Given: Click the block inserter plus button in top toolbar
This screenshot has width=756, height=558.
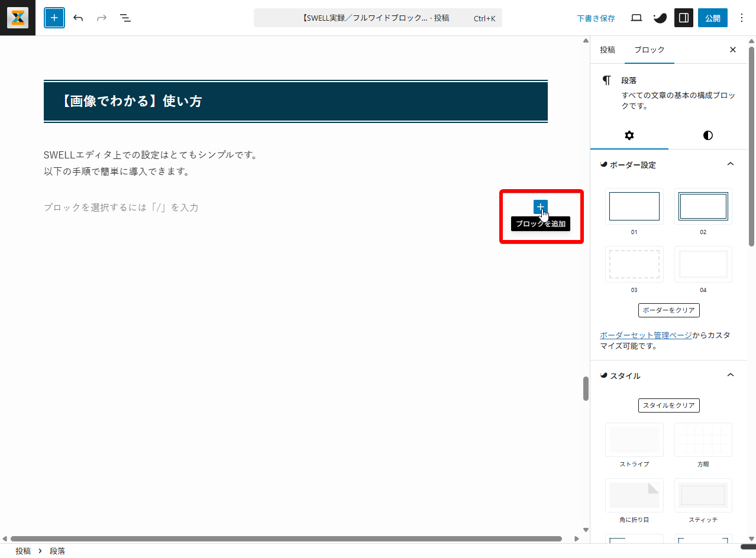Looking at the screenshot, I should pyautogui.click(x=54, y=18).
